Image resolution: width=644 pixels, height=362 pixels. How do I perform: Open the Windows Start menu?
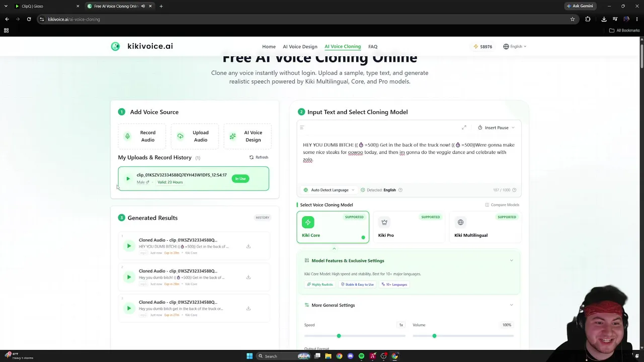click(x=250, y=356)
